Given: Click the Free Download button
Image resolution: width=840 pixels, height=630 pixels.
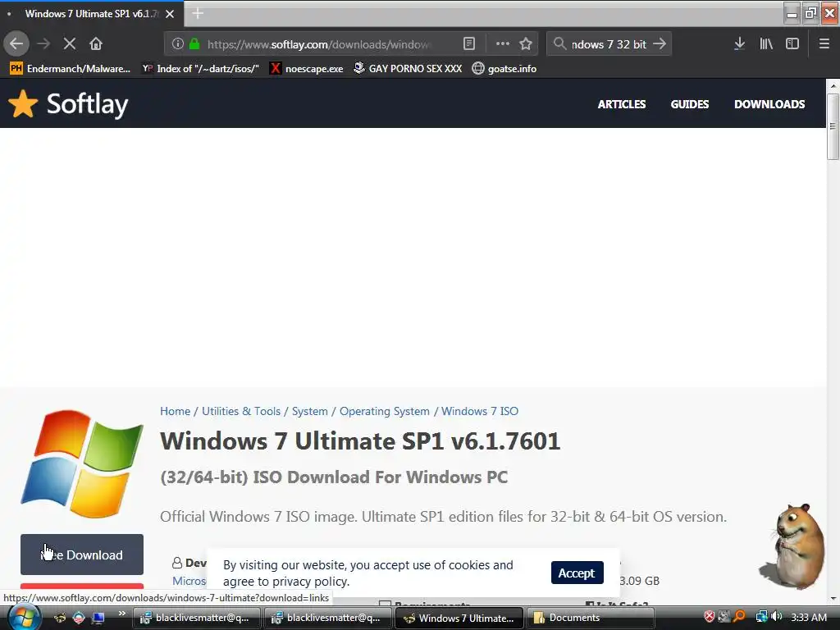Looking at the screenshot, I should 82,555.
